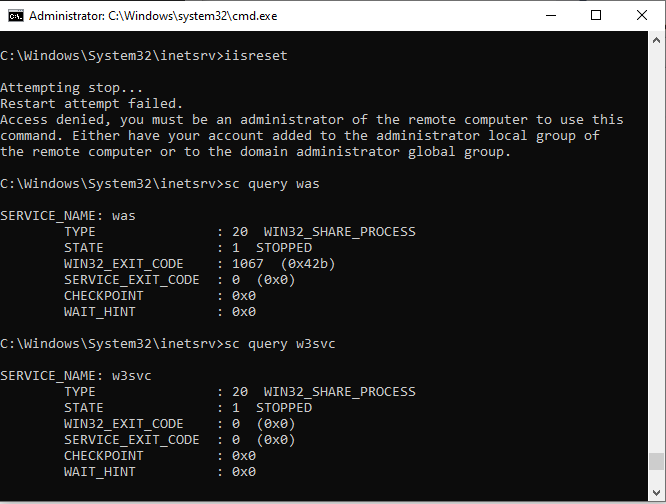Click the 'domain administrator global group' line

(x=255, y=152)
